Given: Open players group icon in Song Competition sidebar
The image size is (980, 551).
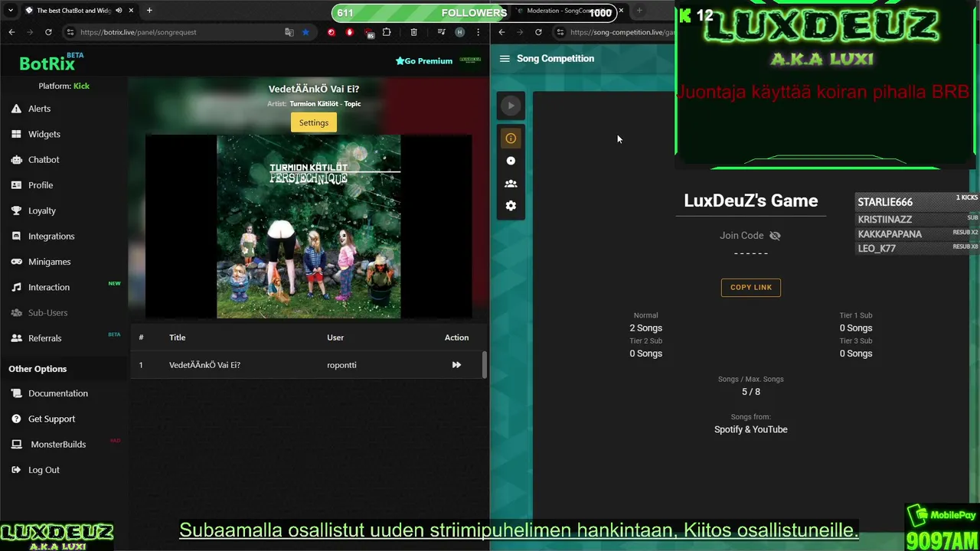Looking at the screenshot, I should pyautogui.click(x=511, y=184).
